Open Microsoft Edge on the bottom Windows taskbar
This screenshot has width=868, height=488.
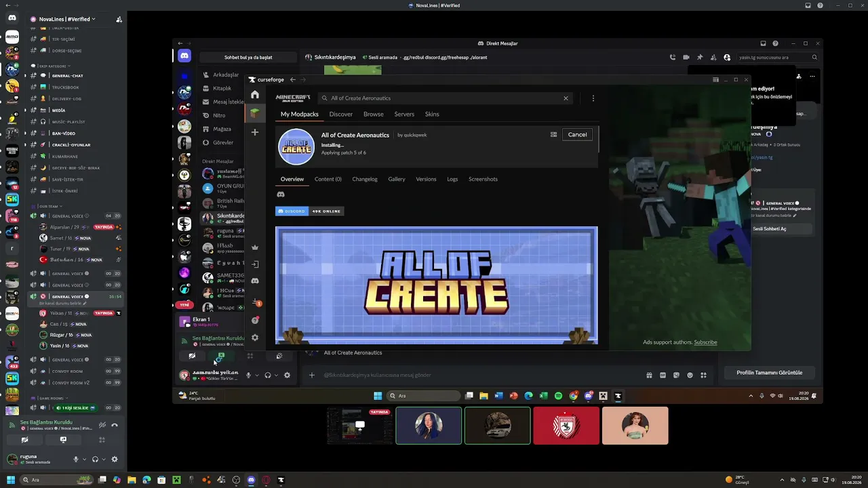[146, 480]
